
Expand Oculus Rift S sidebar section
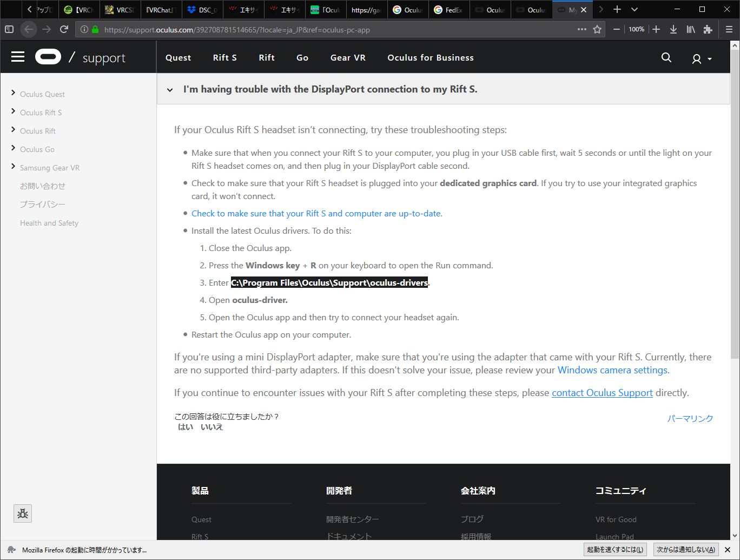pyautogui.click(x=13, y=111)
